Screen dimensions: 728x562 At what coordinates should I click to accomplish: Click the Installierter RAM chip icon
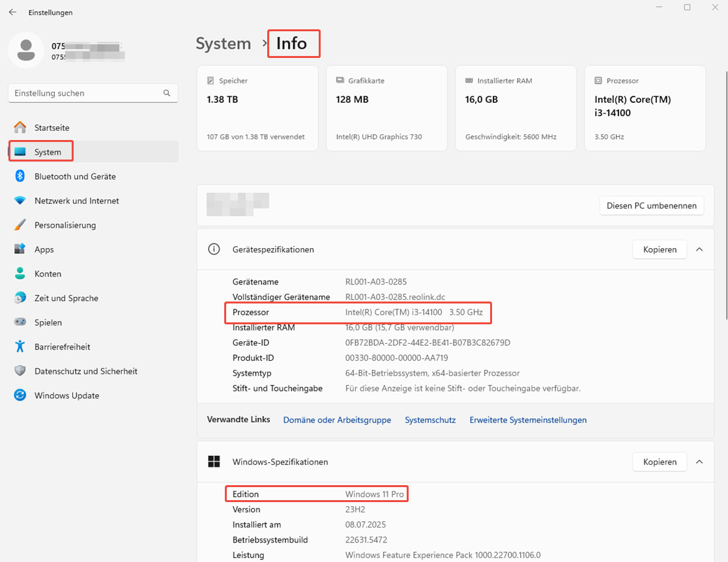469,80
